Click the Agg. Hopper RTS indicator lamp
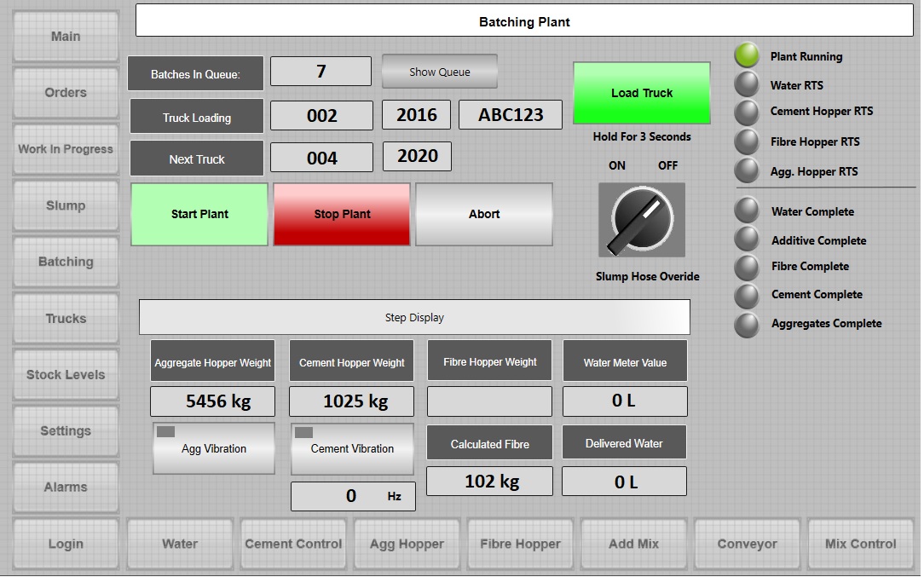Screen dimensions: 924x577 point(747,170)
